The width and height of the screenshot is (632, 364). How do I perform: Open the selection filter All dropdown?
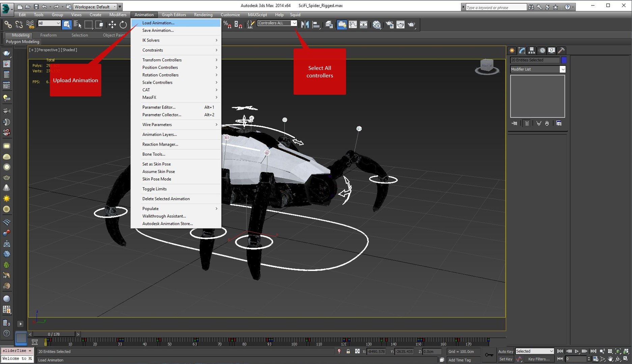[x=49, y=23]
